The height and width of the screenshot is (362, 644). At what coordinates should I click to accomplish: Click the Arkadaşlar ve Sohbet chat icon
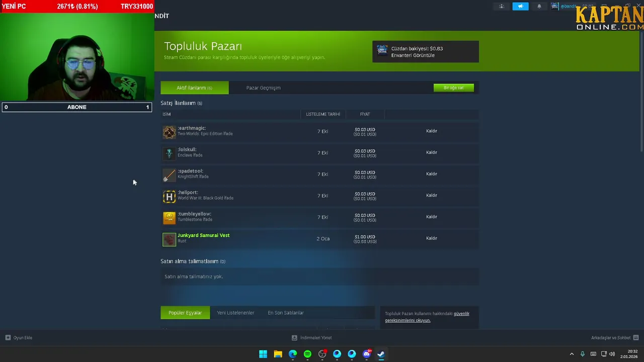tap(636, 338)
